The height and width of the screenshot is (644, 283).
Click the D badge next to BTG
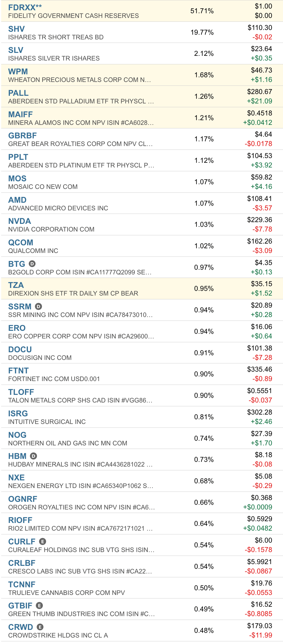tap(32, 264)
